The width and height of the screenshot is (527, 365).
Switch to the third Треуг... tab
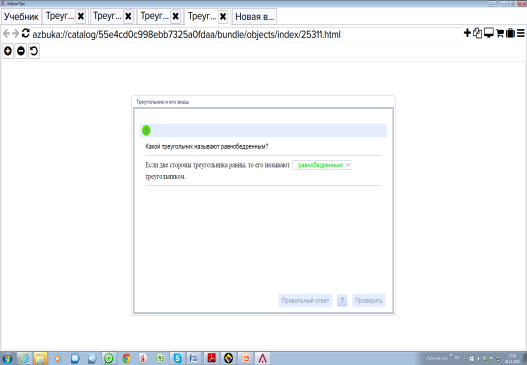click(155, 16)
